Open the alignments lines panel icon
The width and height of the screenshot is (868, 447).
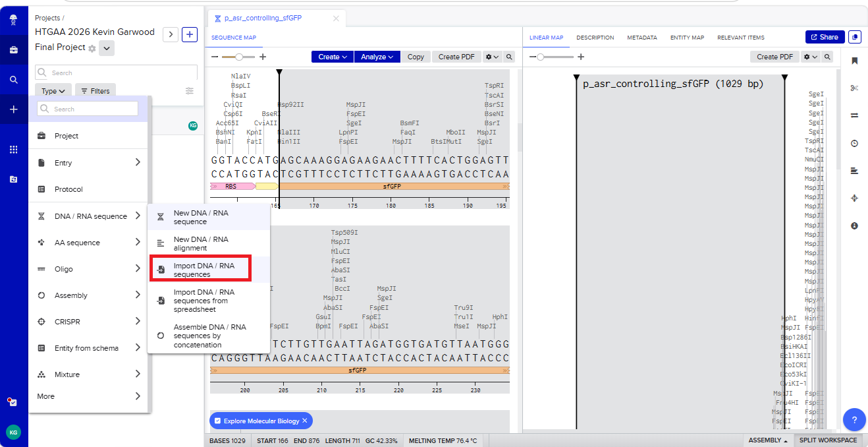point(855,171)
